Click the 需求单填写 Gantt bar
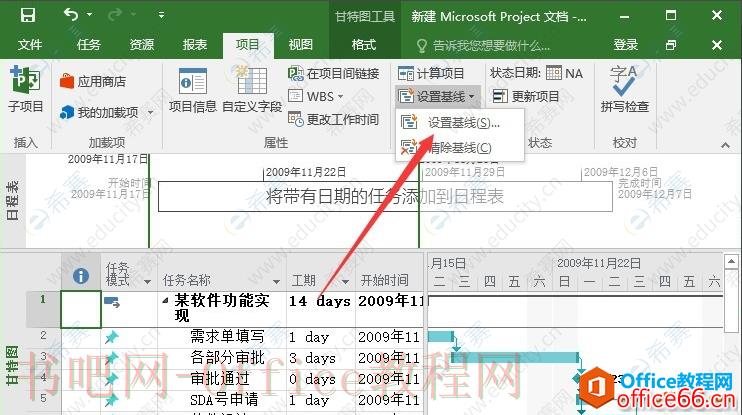The height and width of the screenshot is (415, 742). [x=441, y=336]
